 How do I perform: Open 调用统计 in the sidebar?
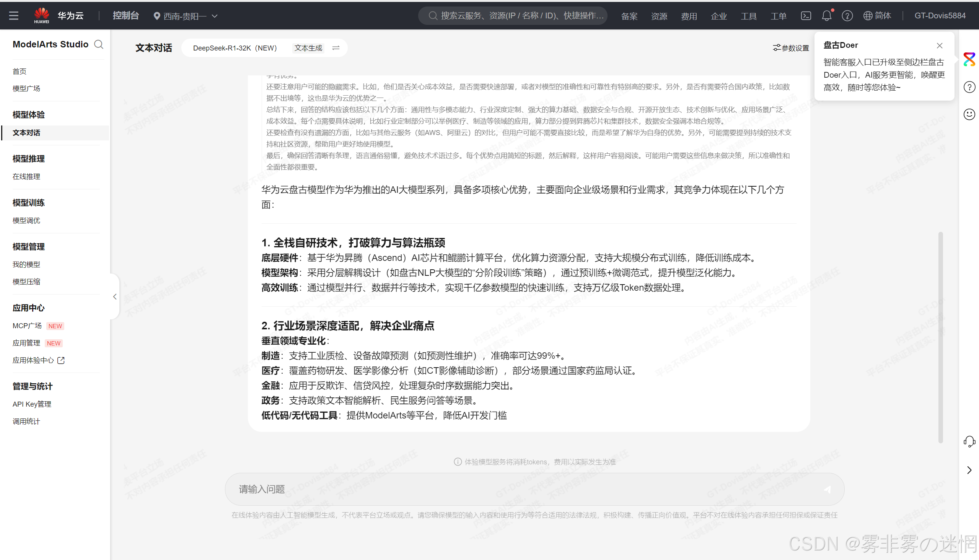[26, 422]
